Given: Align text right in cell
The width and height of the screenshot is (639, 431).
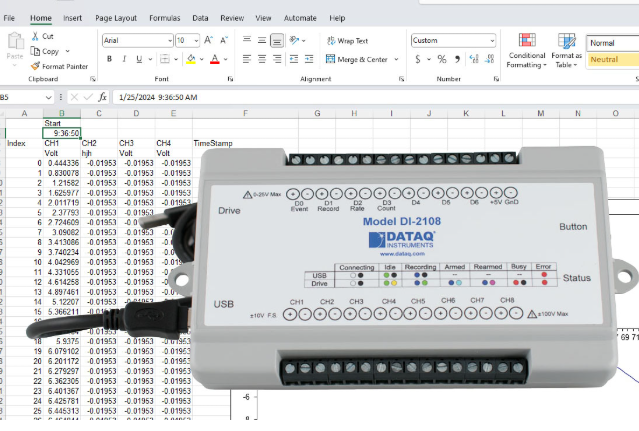Looking at the screenshot, I should 277,59.
